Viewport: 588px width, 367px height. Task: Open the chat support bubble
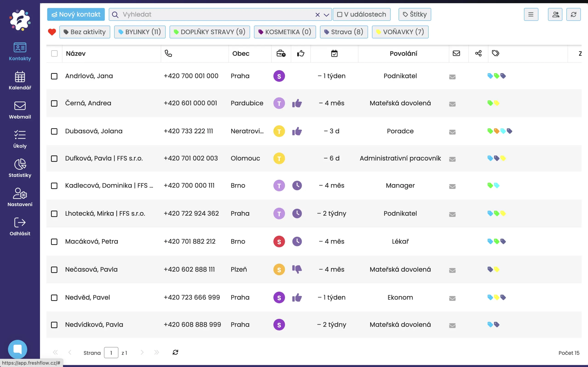point(17,349)
